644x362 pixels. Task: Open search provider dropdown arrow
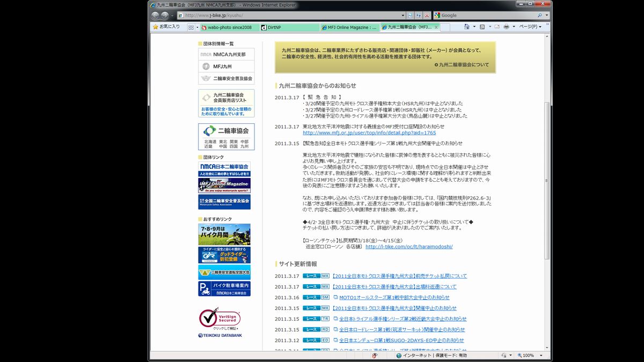click(546, 16)
